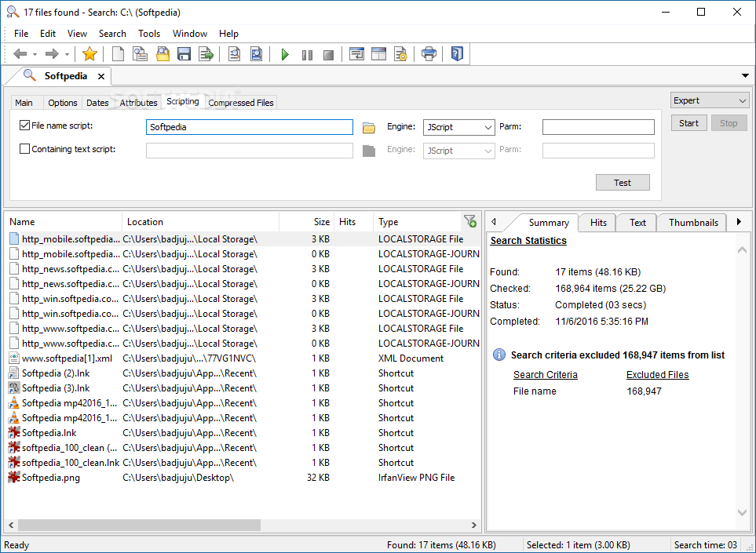Viewport: 756px width, 553px height.
Task: Sort results by Name column header
Action: [x=64, y=221]
